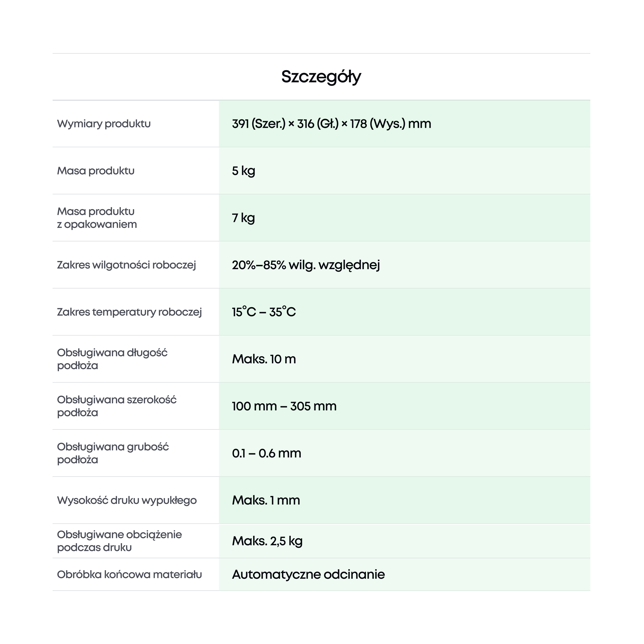Select Wysokość druku wypukłego label
This screenshot has height=644, width=644.
coord(127,500)
